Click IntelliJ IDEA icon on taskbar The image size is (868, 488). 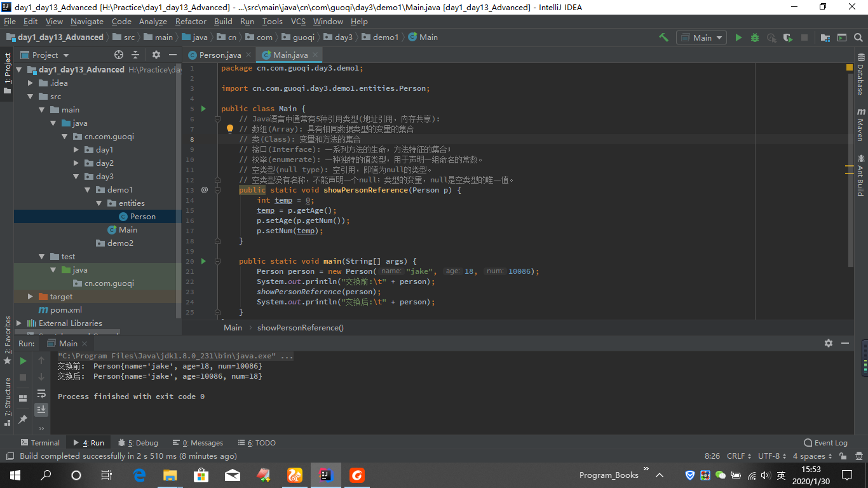[326, 475]
